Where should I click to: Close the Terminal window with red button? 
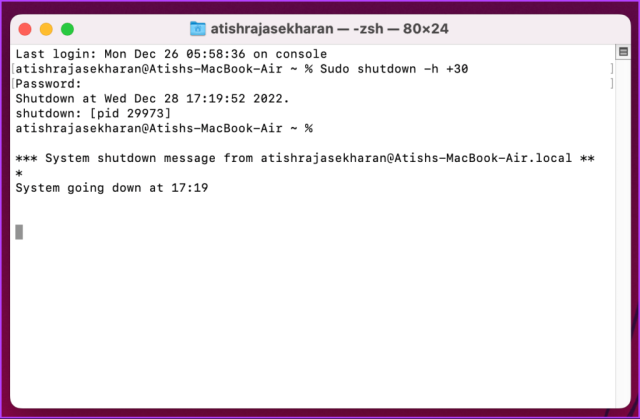(25, 29)
